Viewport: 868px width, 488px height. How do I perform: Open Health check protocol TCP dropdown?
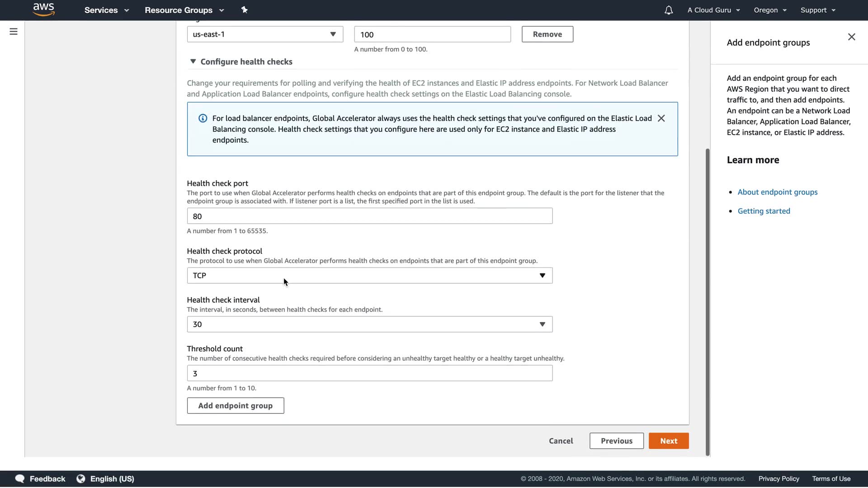tap(369, 276)
